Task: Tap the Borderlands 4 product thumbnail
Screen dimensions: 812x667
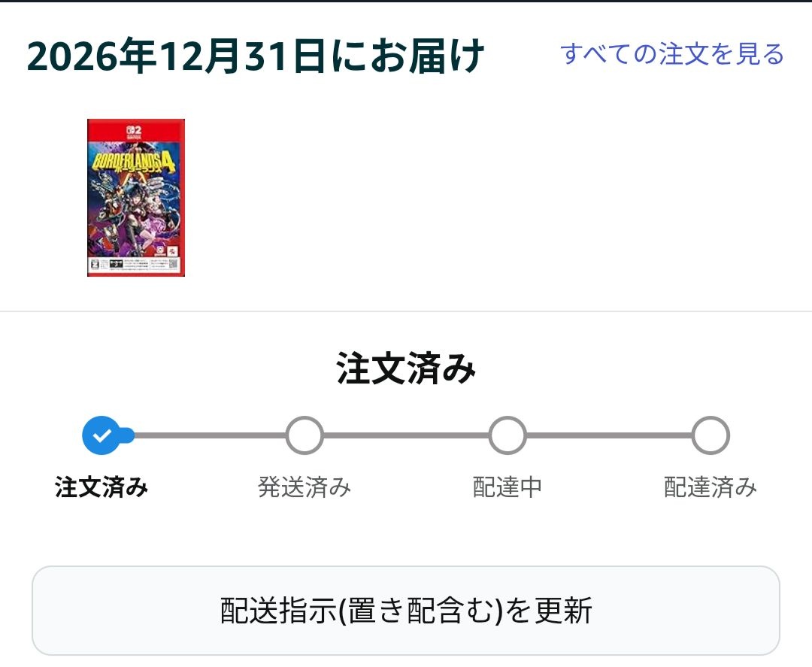Action: pyautogui.click(x=135, y=197)
